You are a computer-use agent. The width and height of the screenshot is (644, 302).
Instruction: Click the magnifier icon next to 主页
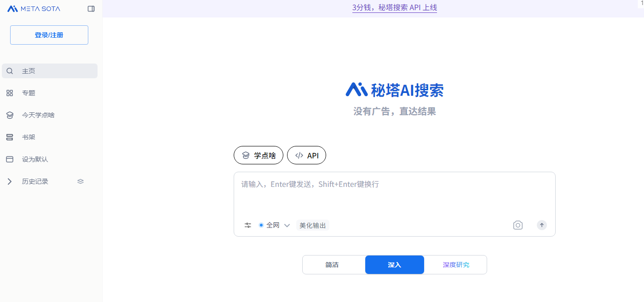10,70
